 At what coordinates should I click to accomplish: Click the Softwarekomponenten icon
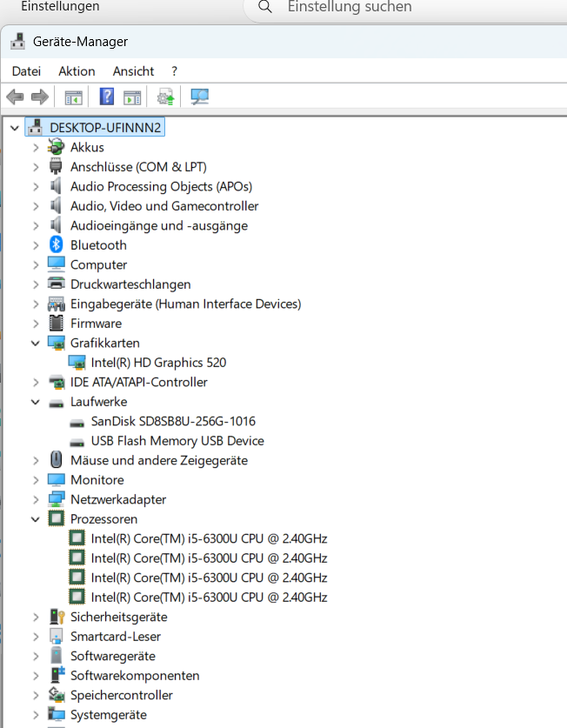point(57,675)
